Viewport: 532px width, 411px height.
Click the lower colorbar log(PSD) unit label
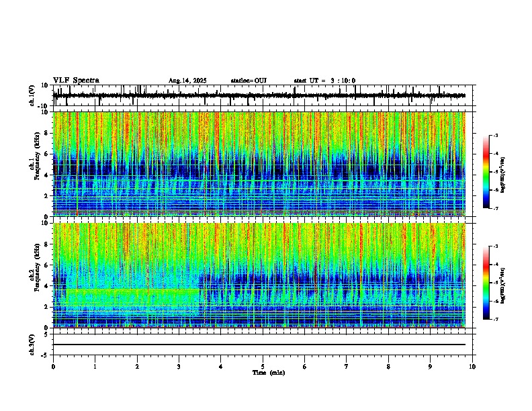[503, 285]
